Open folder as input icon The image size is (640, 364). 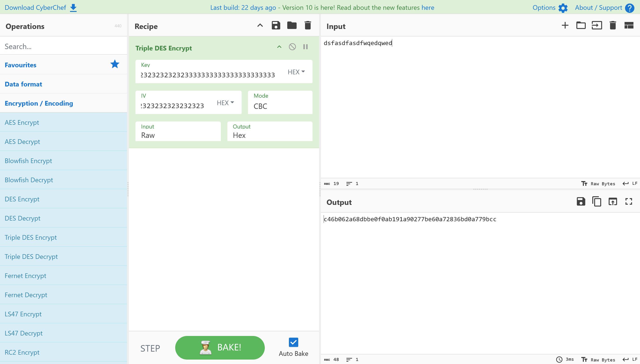tap(581, 25)
